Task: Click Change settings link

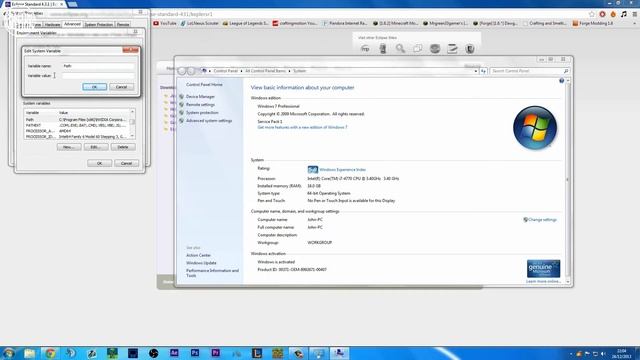Action: click(542, 220)
